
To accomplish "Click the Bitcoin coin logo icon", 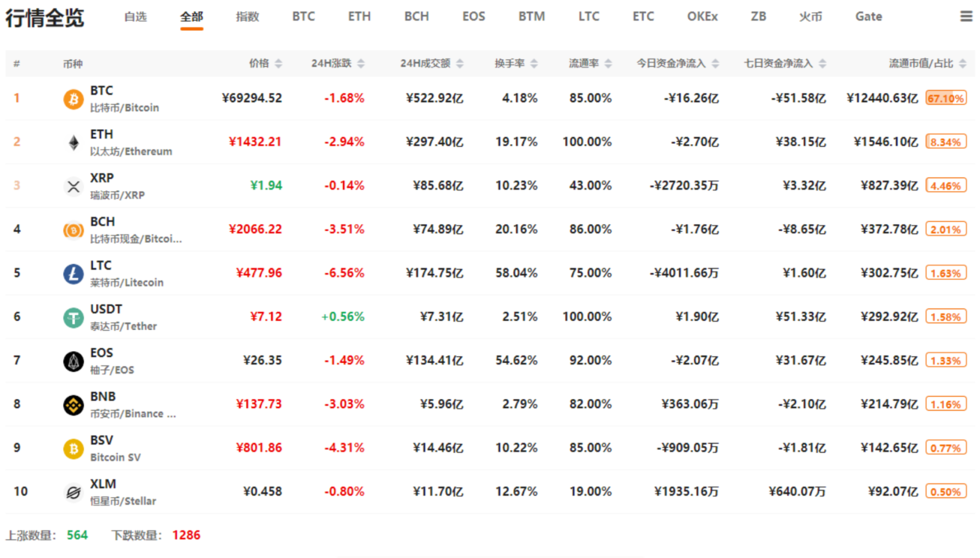I will (x=74, y=99).
